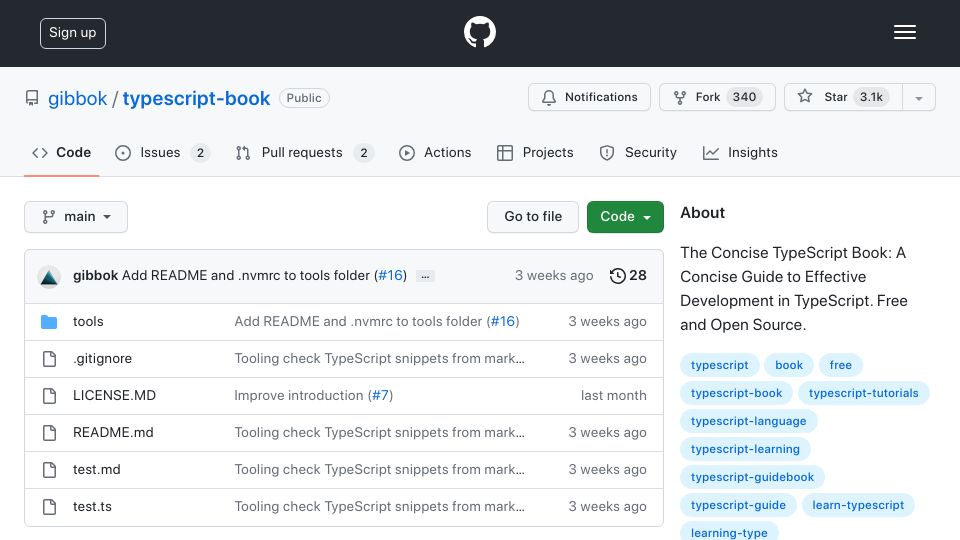Open the gibbok owner profile link
960x540 pixels.
(x=78, y=99)
